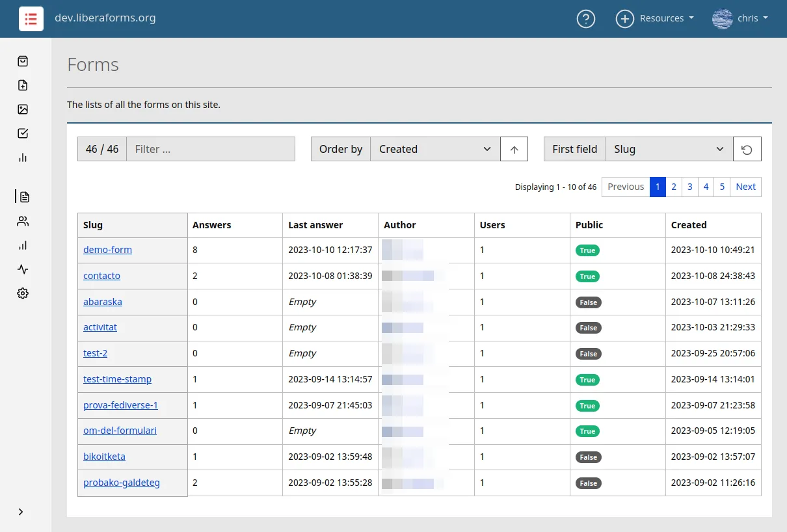Click the LiberaForms logo icon
Image resolution: width=787 pixels, height=532 pixels.
(31, 19)
